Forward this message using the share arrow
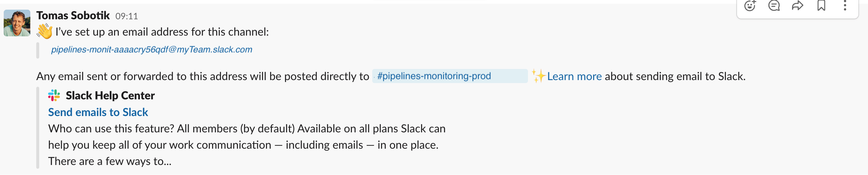 797,6
